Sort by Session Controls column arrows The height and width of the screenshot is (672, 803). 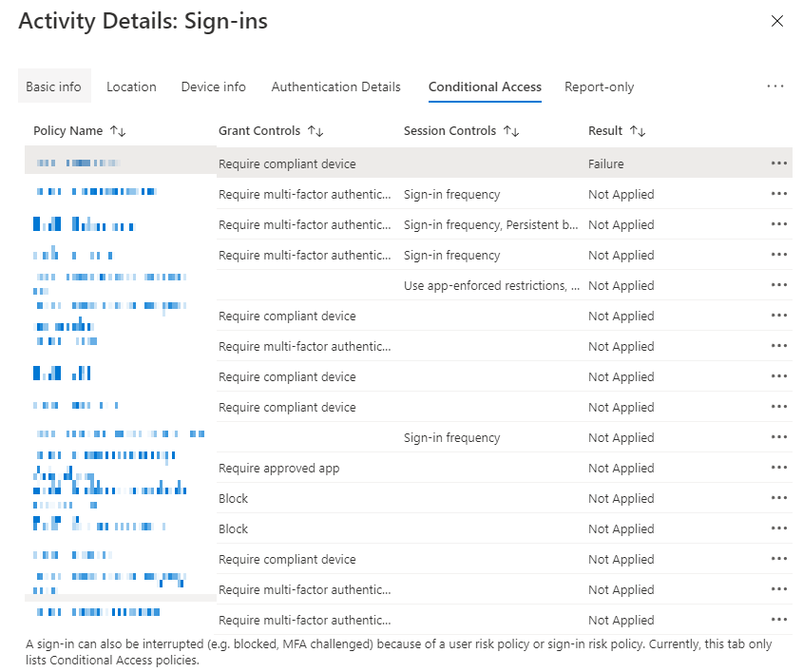click(511, 131)
